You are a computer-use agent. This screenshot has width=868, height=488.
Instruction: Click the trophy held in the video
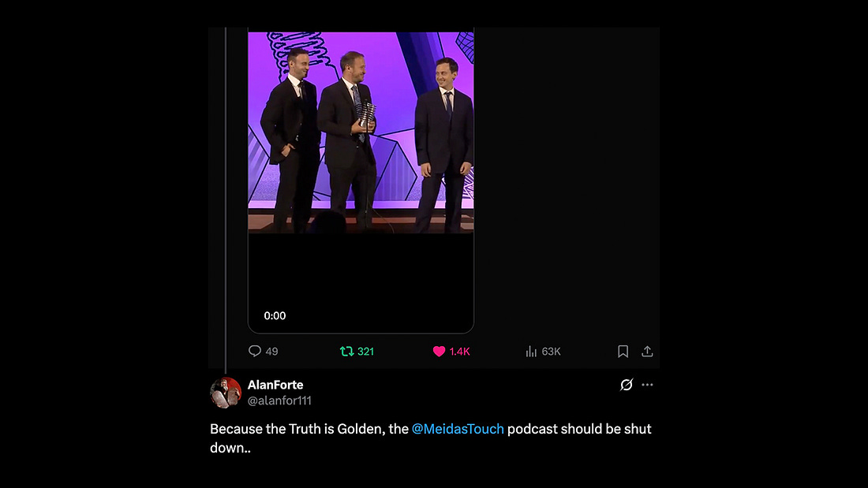(x=367, y=114)
